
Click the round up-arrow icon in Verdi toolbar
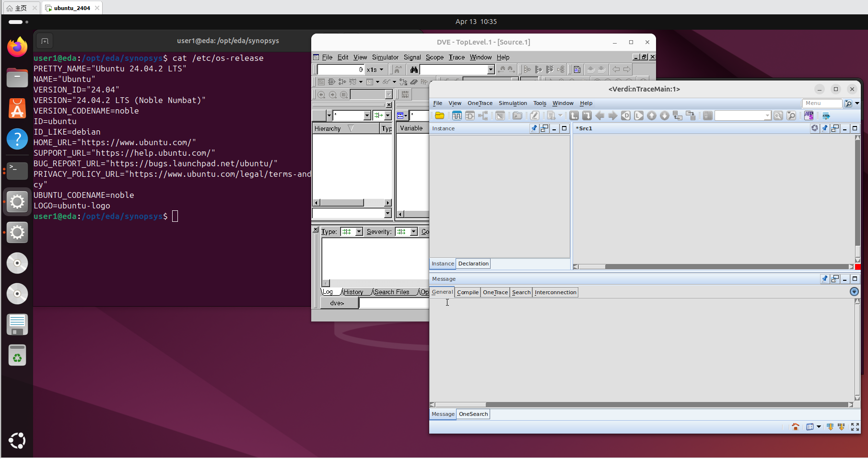tap(652, 115)
